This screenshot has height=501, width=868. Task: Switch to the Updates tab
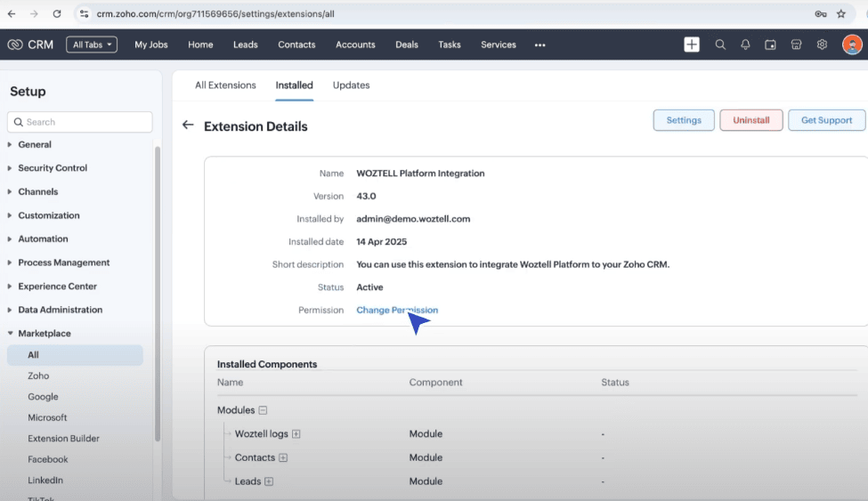351,85
